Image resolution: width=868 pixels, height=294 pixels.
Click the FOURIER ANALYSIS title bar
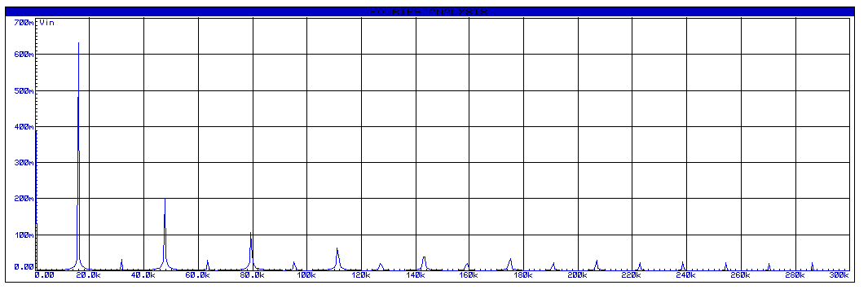tap(429, 11)
